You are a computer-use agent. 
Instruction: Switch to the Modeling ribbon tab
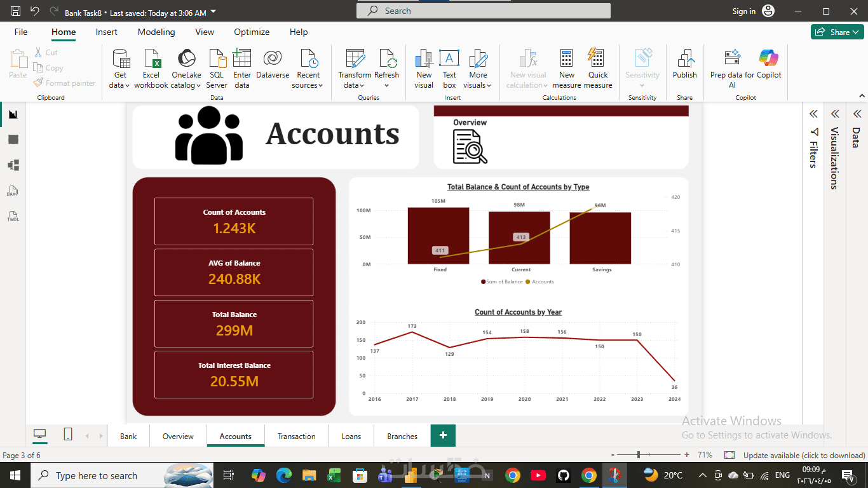tap(156, 32)
